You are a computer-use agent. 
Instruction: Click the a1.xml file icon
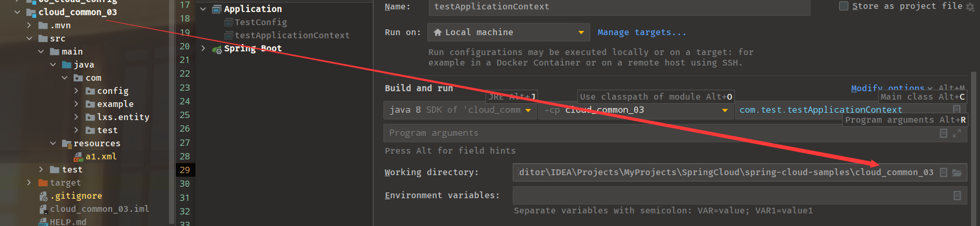(78, 157)
